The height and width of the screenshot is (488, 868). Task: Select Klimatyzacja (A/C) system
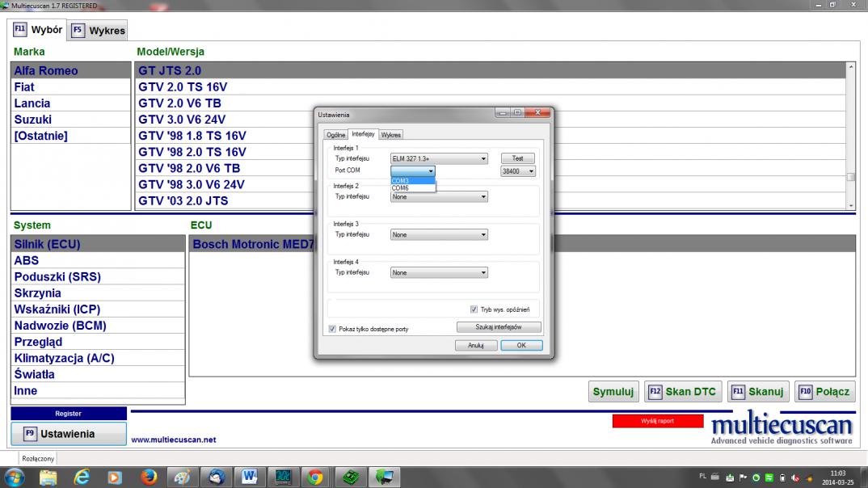98,358
